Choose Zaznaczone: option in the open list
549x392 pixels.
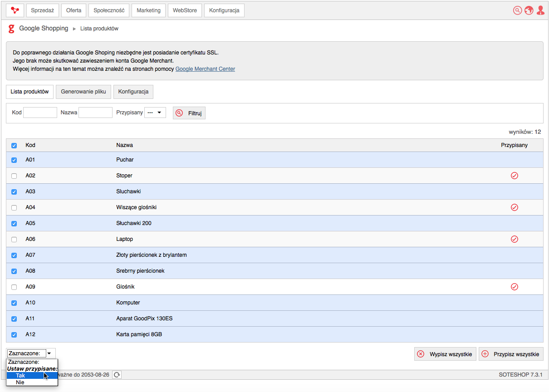(32, 362)
